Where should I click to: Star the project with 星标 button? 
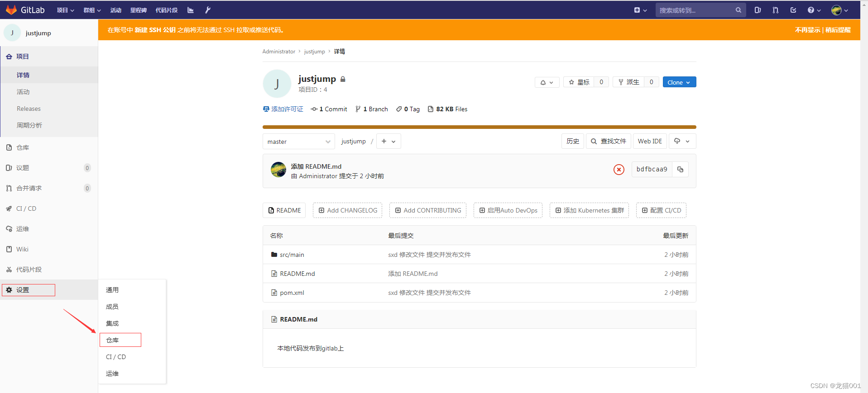579,82
